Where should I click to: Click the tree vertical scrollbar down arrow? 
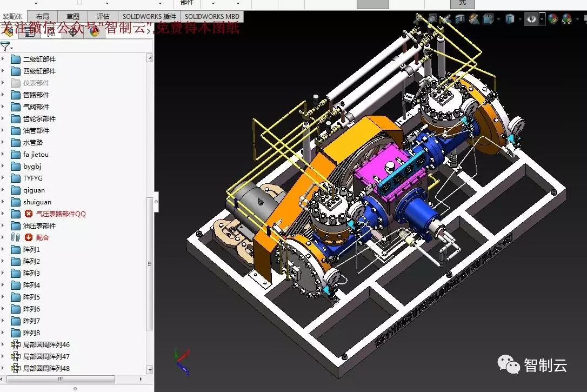(150, 369)
